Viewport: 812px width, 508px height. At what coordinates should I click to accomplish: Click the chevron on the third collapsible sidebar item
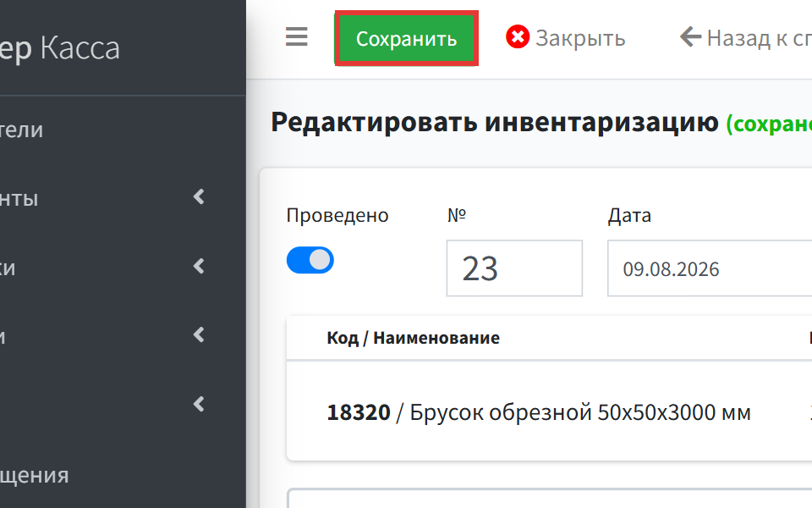[200, 335]
